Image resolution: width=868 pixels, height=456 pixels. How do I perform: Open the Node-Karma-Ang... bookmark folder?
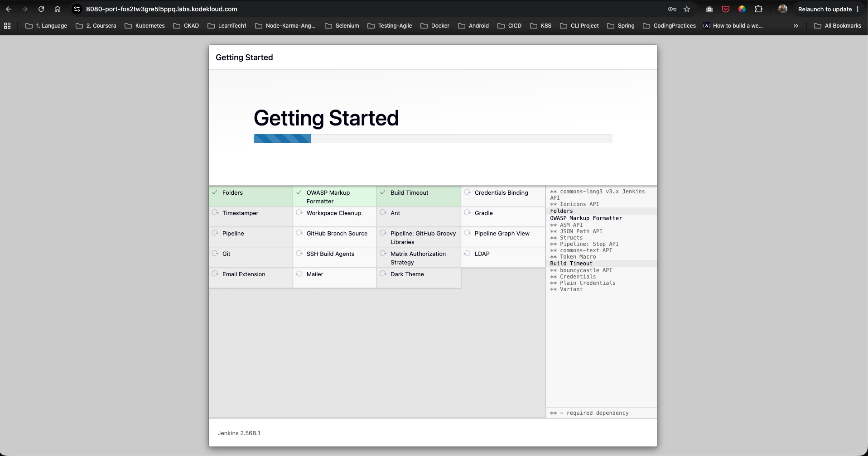[285, 26]
